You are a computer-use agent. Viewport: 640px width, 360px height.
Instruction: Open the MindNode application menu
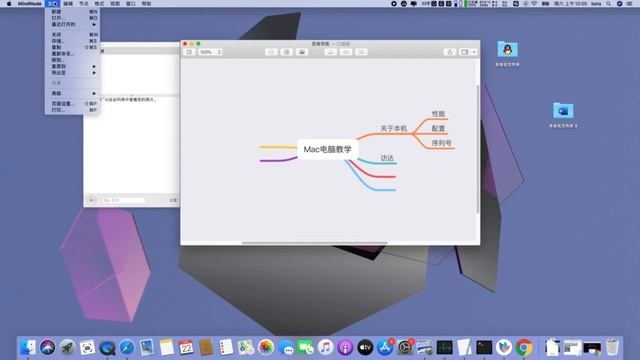pos(29,4)
